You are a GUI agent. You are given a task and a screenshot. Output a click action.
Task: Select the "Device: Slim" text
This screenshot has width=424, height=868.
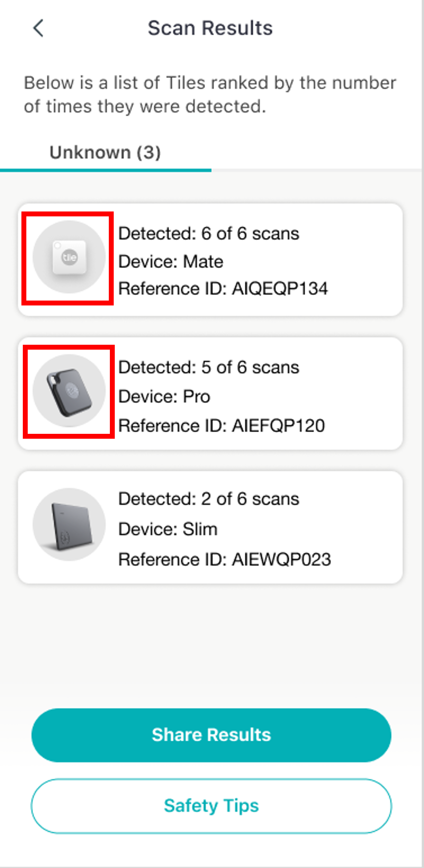point(168,529)
